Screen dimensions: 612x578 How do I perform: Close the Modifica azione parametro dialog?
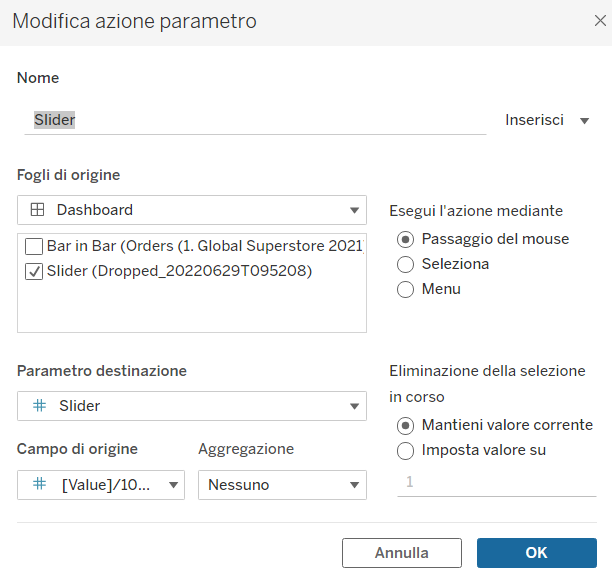point(599,20)
